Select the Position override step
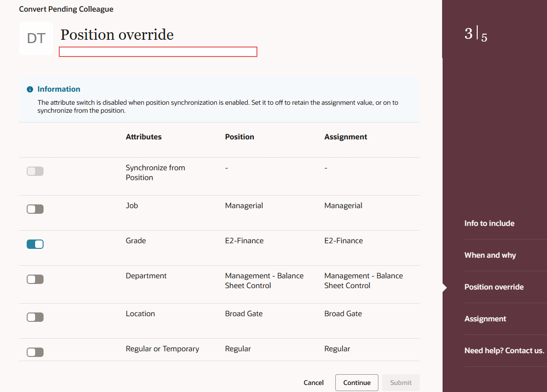This screenshot has width=547, height=392. pyautogui.click(x=494, y=287)
